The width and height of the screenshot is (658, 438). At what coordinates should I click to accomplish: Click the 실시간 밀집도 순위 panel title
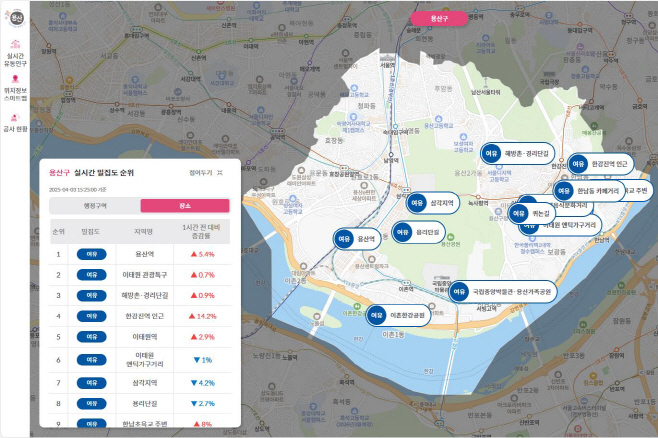coord(104,172)
